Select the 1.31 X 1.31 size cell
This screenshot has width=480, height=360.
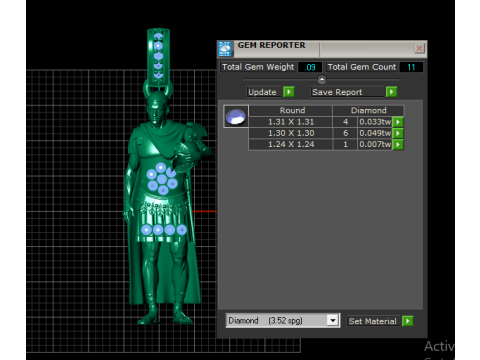click(x=291, y=122)
